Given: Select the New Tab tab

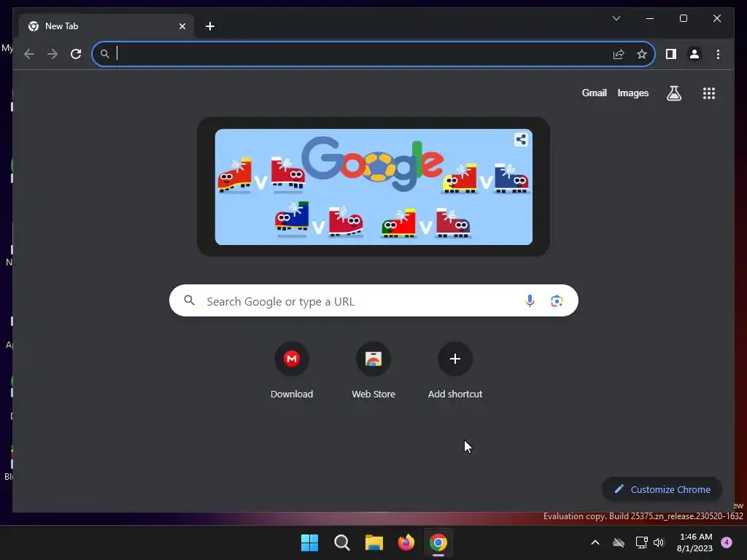Looking at the screenshot, I should pyautogui.click(x=107, y=26).
